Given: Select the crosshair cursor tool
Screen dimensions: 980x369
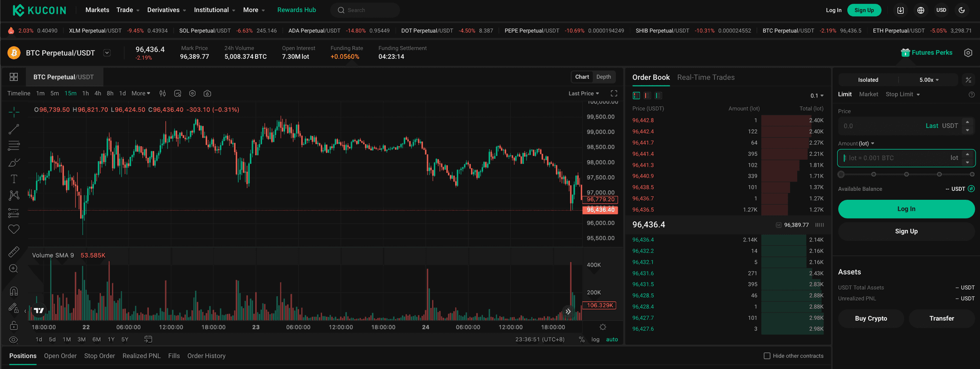Looking at the screenshot, I should [x=14, y=112].
